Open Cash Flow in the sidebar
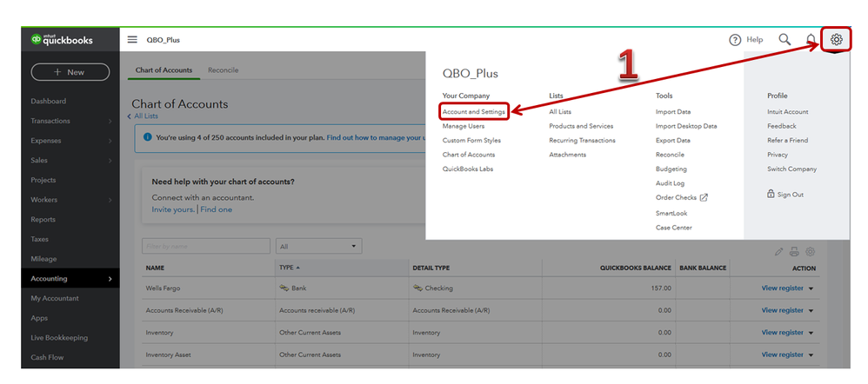Screen dimensions: 868x384 (x=47, y=357)
